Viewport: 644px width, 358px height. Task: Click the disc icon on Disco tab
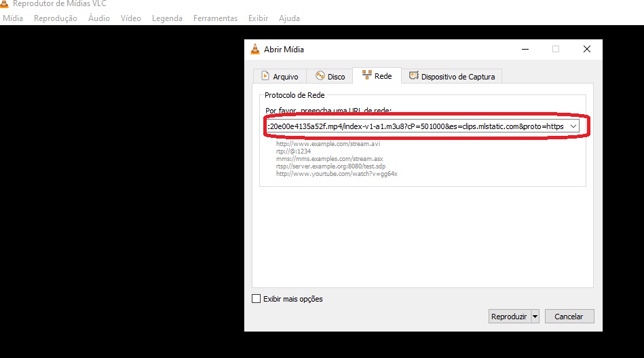tap(320, 75)
